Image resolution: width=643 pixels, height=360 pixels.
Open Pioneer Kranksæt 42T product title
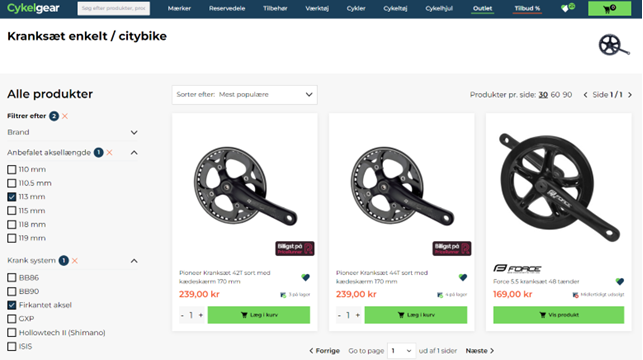click(x=225, y=277)
